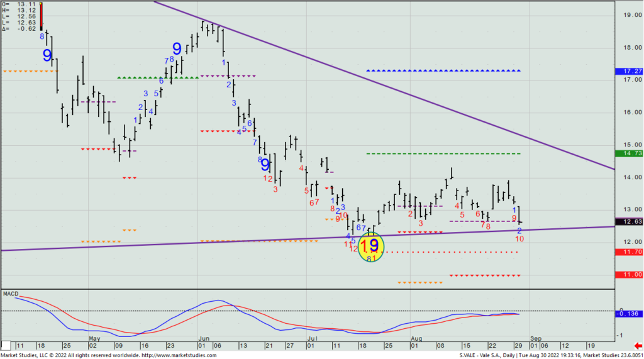Screen dimensions: 644x359
Task: Click the 'S.VALE - Vale S.A., Daily' status text
Action: [487, 355]
